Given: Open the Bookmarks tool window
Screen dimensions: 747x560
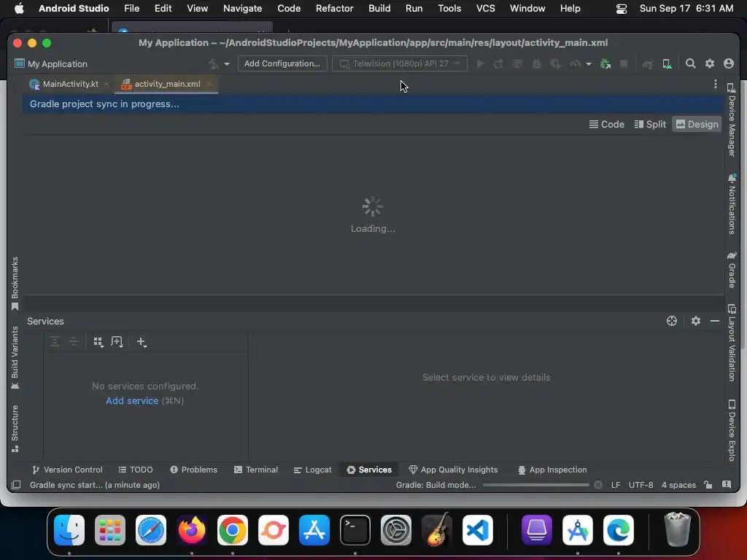Looking at the screenshot, I should click(x=15, y=284).
